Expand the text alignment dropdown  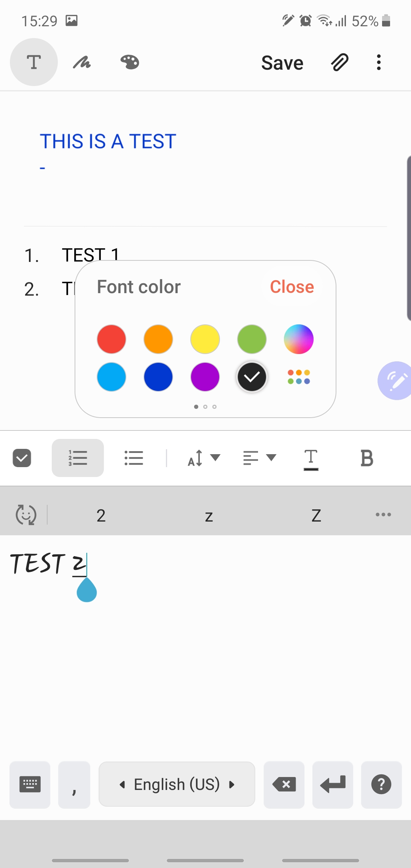coord(260,458)
